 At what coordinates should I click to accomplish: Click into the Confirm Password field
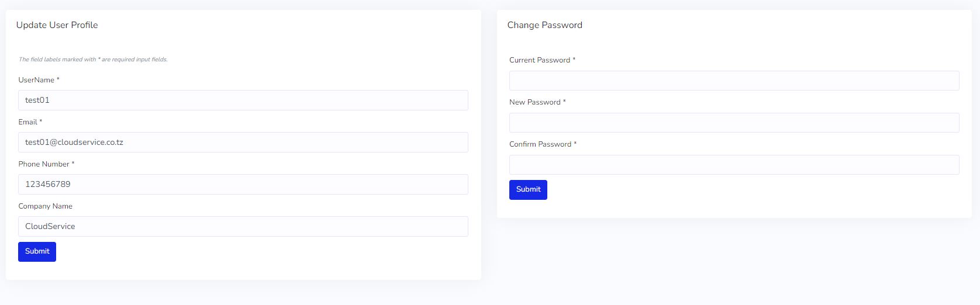734,165
